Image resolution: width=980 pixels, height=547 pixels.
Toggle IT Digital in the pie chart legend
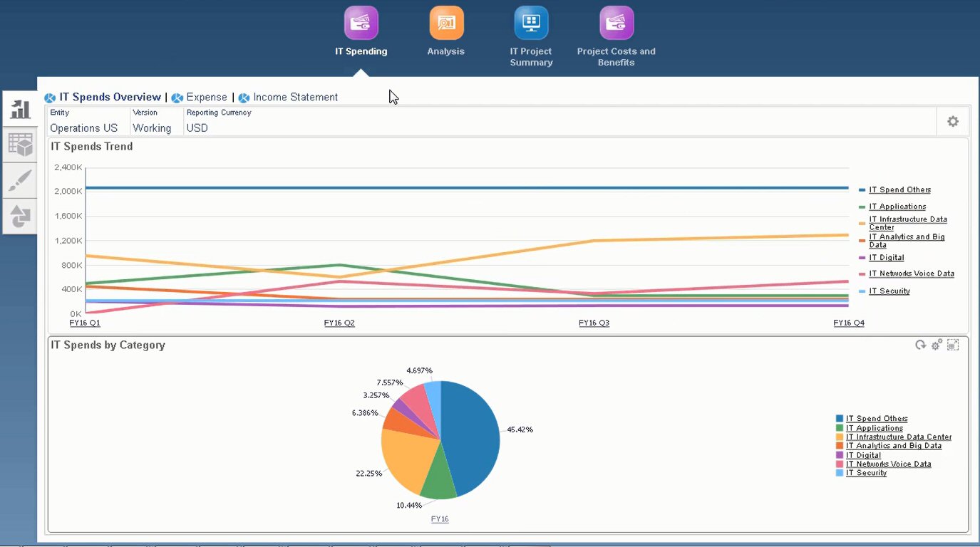[x=862, y=454]
